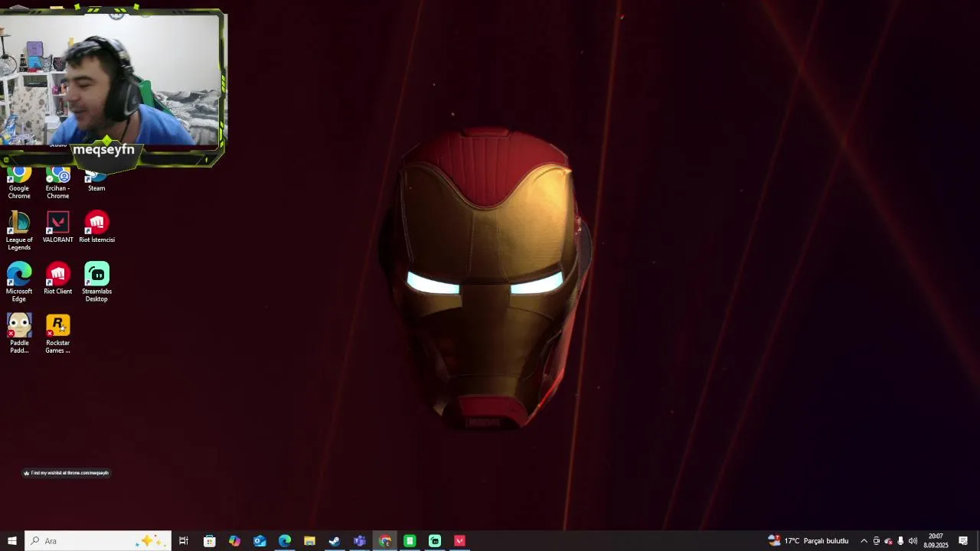Select the Steam desktop shortcut
Viewport: 980px width, 551px height.
tap(96, 181)
